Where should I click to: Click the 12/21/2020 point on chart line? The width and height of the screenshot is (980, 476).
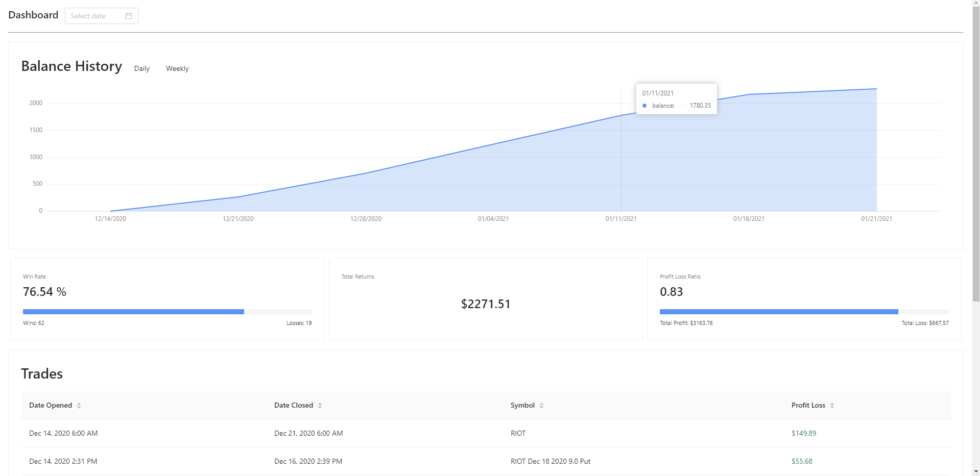point(238,197)
